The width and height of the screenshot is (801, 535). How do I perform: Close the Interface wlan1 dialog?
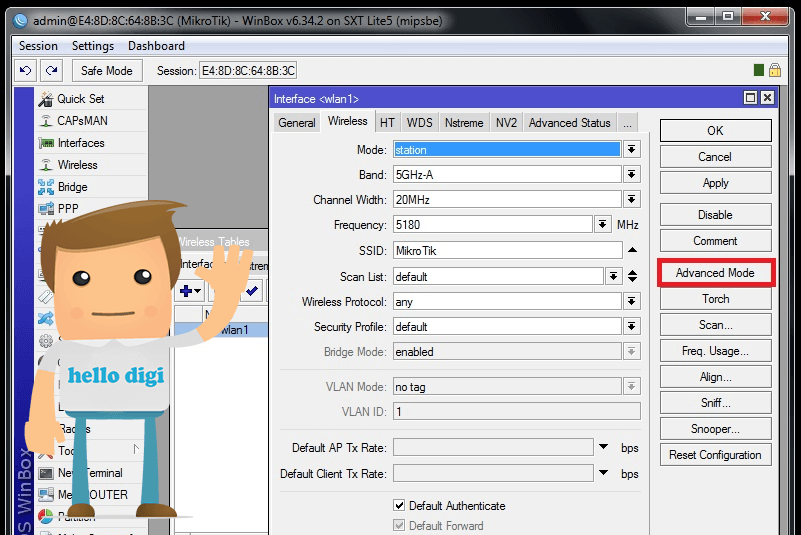coord(767,98)
